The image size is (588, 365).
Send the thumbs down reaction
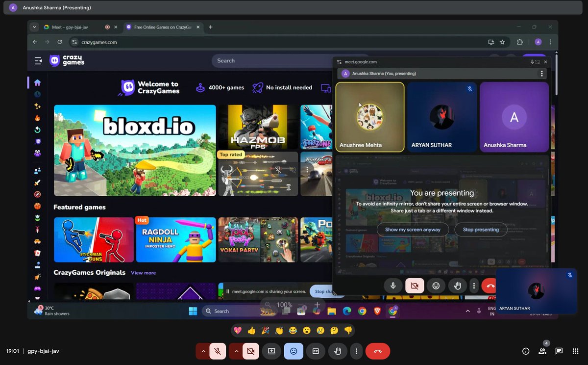coord(348,331)
